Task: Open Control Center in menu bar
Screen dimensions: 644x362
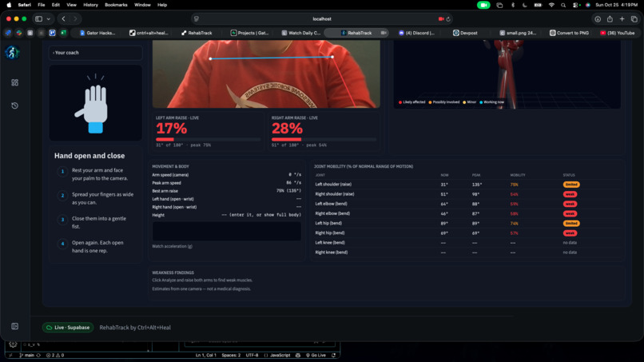Action: [575, 5]
